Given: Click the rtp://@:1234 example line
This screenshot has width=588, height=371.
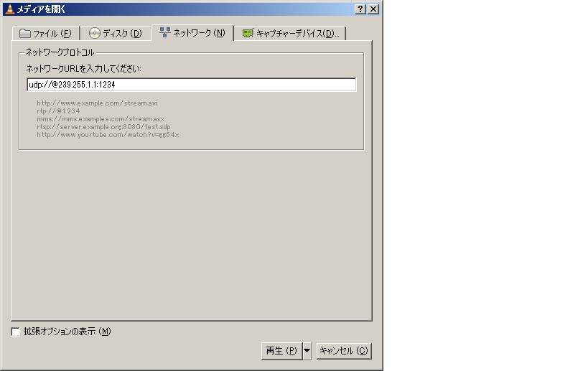Looking at the screenshot, I should (x=58, y=111).
